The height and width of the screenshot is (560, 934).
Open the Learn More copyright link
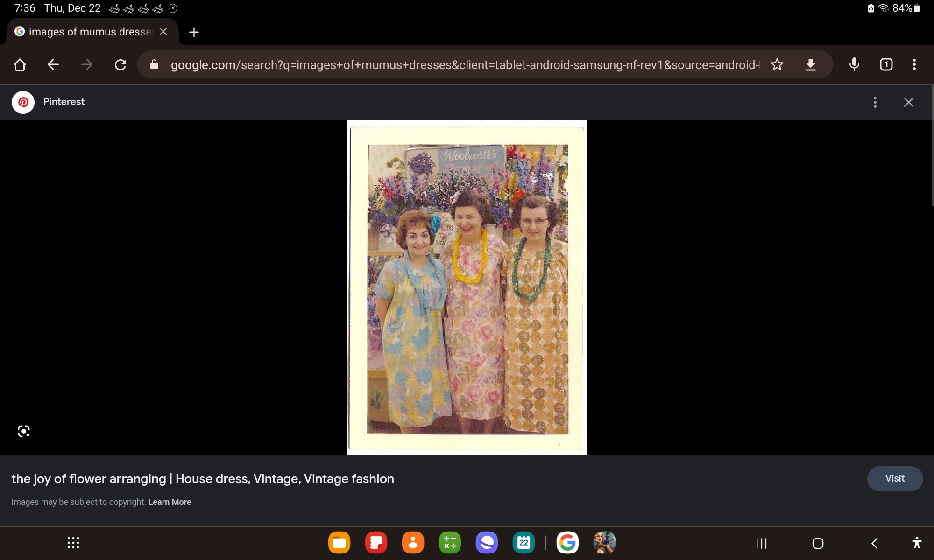pyautogui.click(x=170, y=502)
